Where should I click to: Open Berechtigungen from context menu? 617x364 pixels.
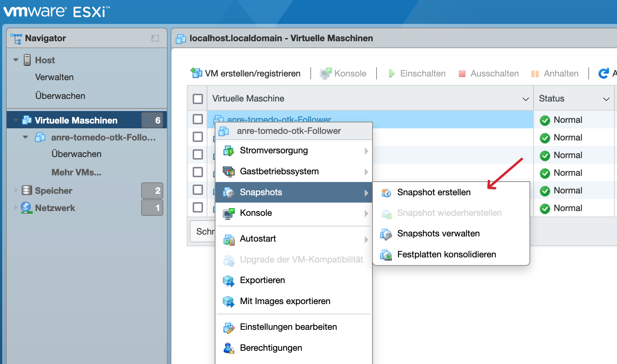[x=294, y=348]
